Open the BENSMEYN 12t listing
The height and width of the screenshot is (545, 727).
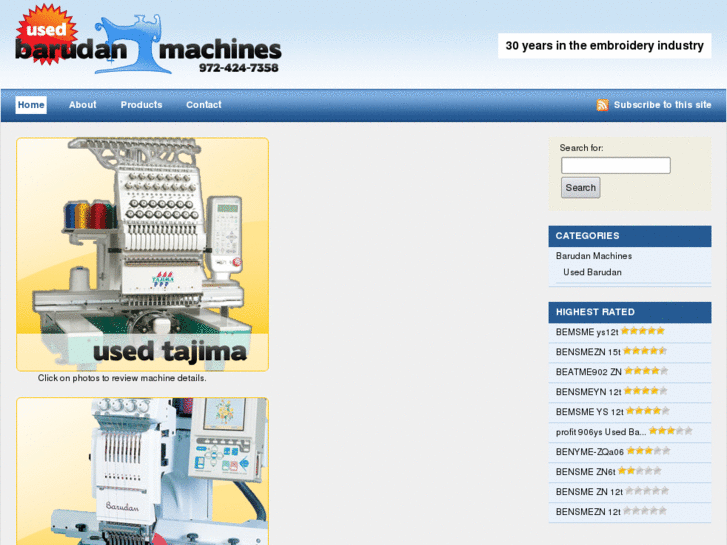pos(588,392)
